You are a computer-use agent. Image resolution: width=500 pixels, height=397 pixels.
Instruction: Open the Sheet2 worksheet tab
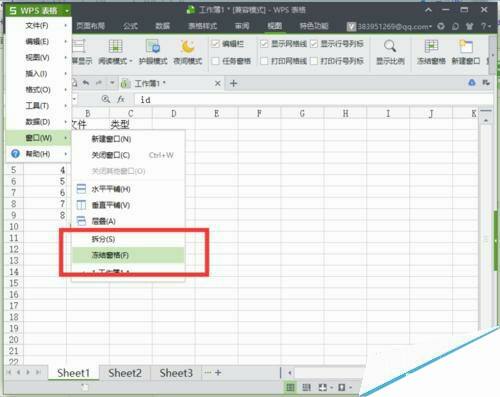pyautogui.click(x=125, y=373)
